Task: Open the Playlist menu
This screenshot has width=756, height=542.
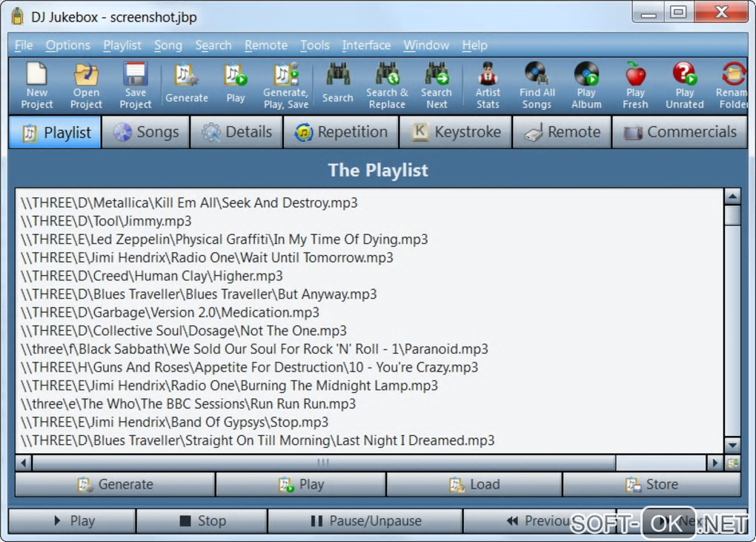Action: coord(122,45)
